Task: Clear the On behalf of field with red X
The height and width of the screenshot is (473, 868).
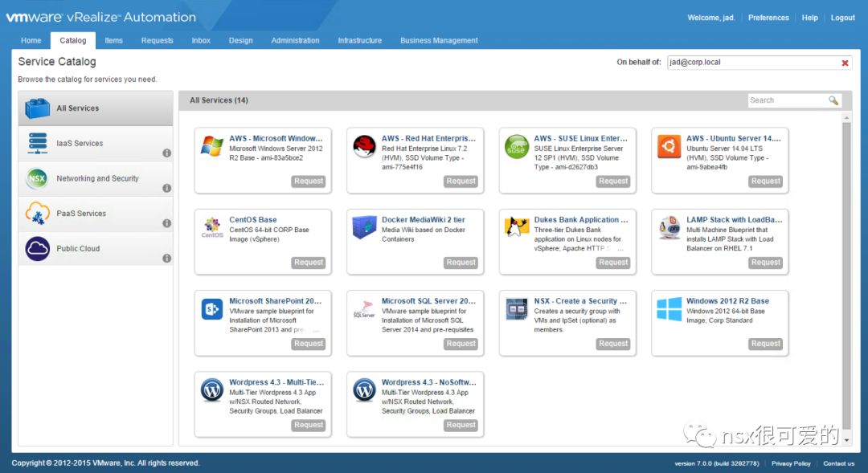Action: coord(845,63)
